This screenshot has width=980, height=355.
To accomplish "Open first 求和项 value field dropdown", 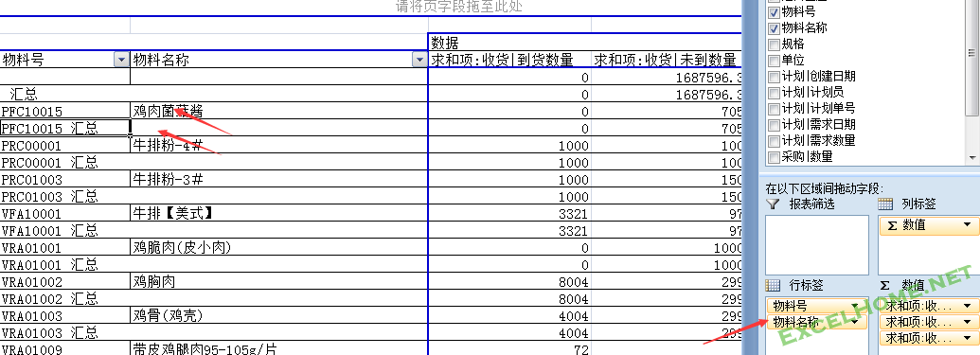I will tap(967, 306).
